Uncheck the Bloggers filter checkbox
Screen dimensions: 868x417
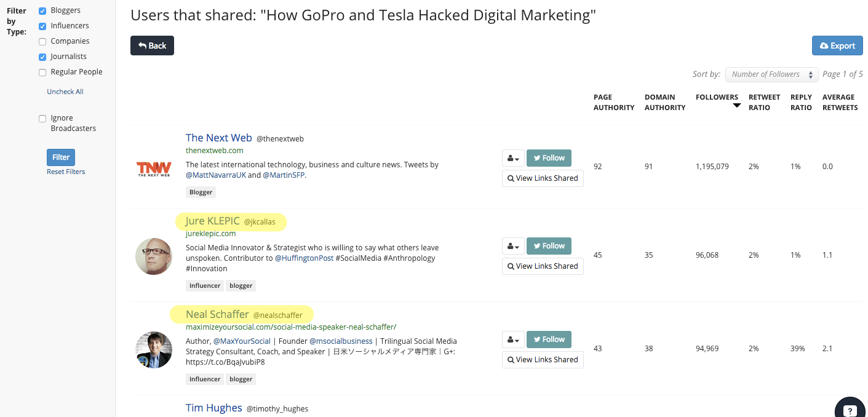[x=42, y=11]
